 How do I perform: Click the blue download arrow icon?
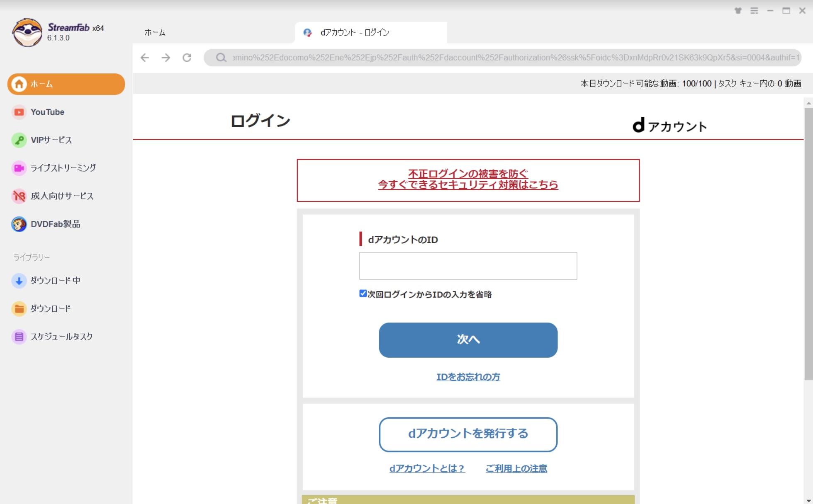tap(19, 281)
